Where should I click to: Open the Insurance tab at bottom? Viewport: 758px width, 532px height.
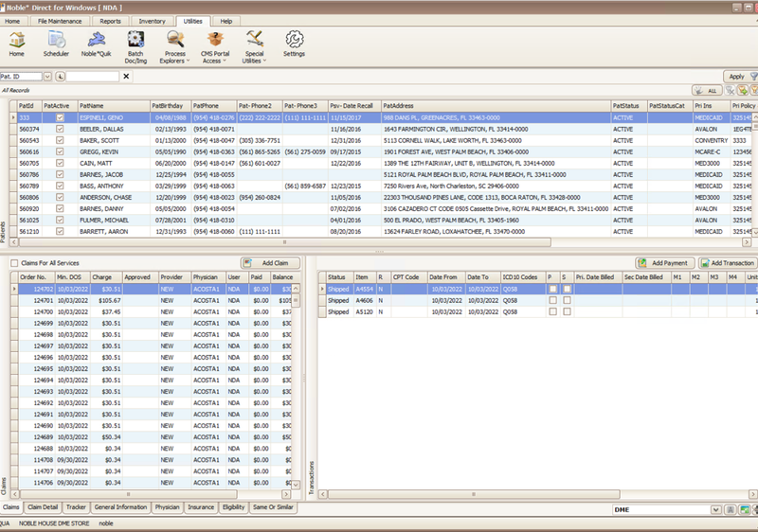point(200,507)
